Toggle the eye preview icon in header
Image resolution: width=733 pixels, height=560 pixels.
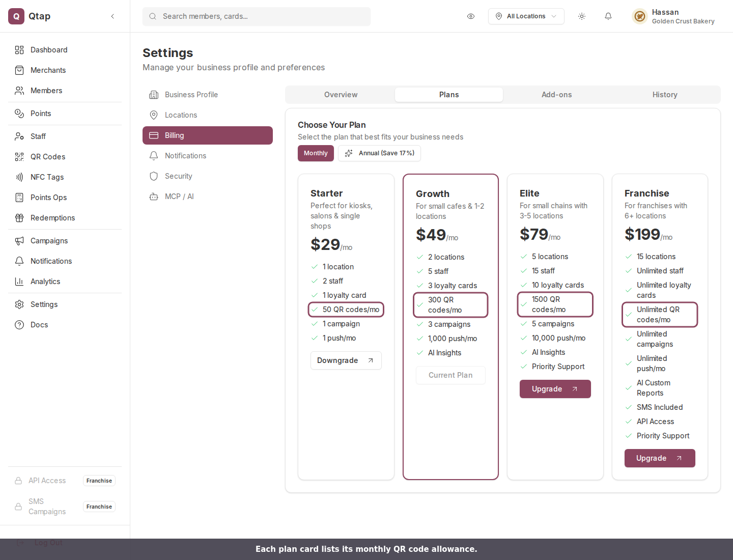click(471, 16)
